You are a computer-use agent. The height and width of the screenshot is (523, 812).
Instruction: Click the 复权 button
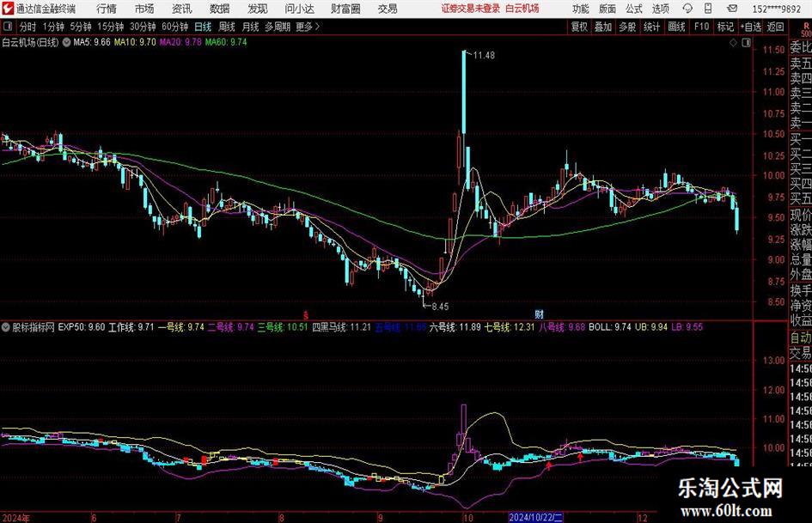(x=579, y=27)
